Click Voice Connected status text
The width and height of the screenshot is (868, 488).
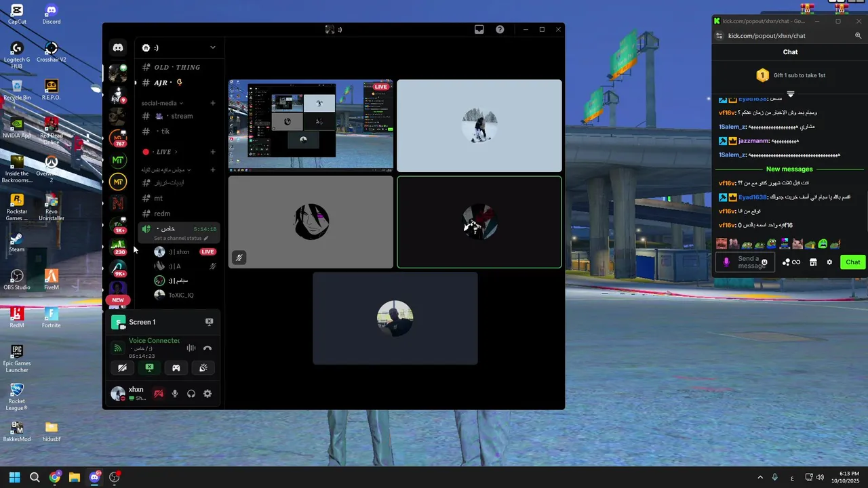click(154, 340)
